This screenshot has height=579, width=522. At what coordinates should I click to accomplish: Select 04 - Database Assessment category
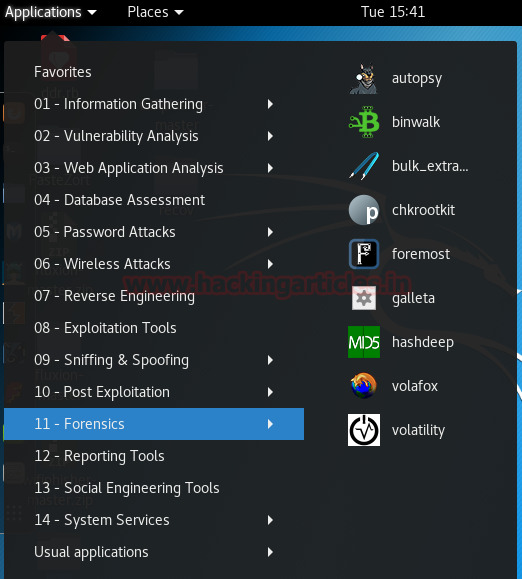point(154,200)
